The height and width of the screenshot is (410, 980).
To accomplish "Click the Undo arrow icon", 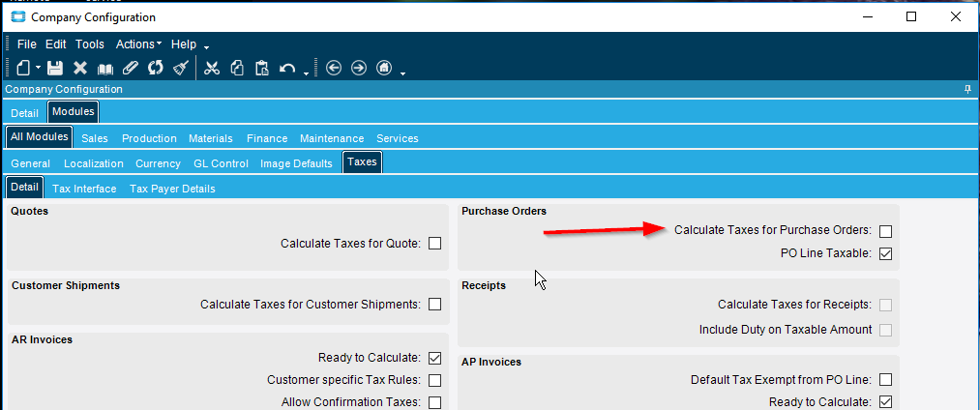I will (287, 68).
